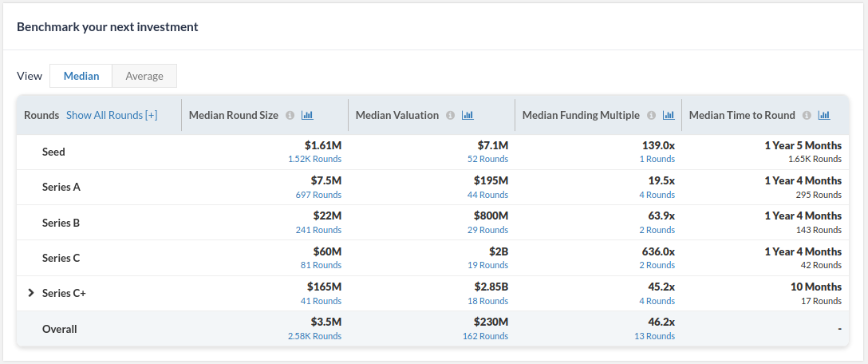Open Median Funding Multiple chart icon
This screenshot has width=868, height=364.
pyautogui.click(x=669, y=115)
